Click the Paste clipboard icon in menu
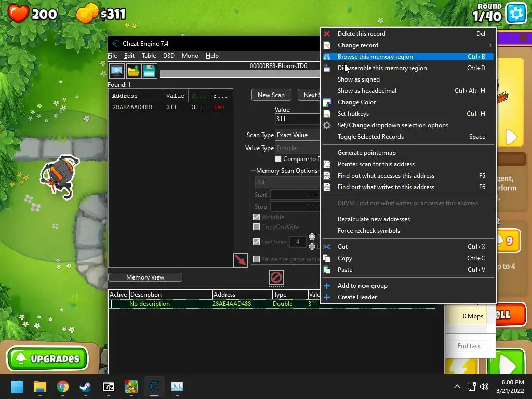532x399 pixels. click(x=327, y=270)
